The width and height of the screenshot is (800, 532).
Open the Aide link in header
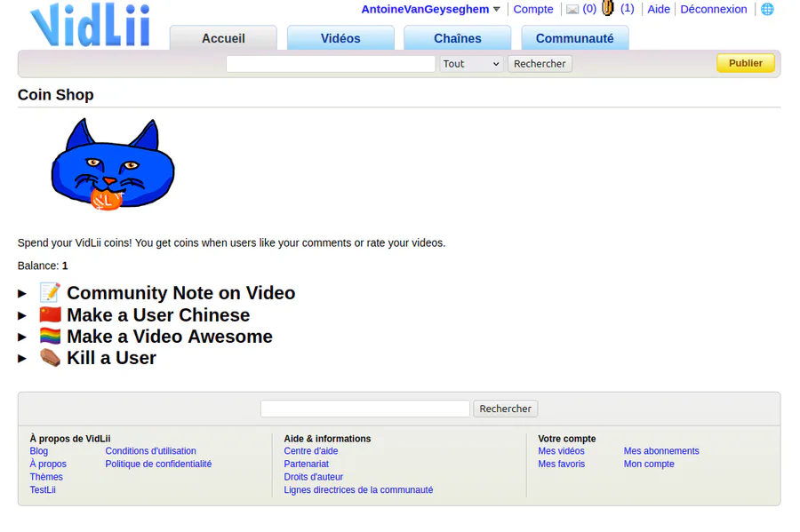coord(659,9)
